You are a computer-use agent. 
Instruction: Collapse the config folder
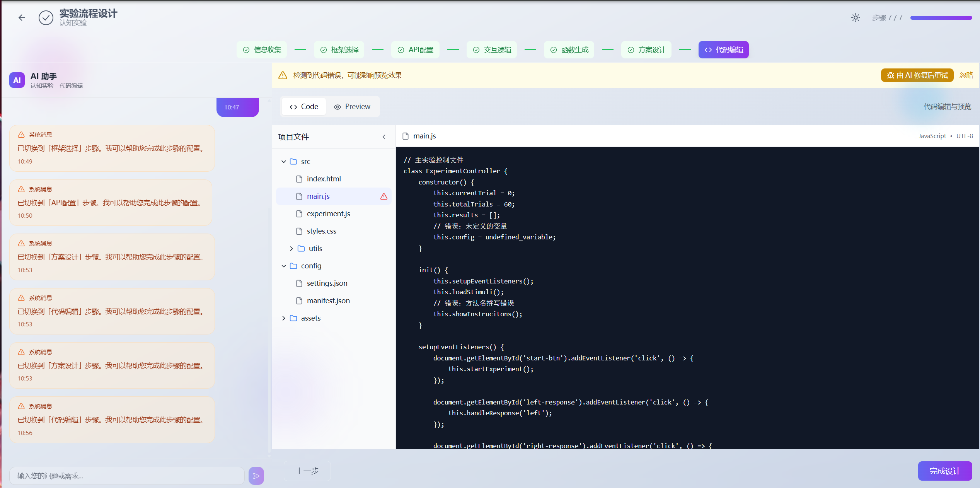tap(283, 266)
